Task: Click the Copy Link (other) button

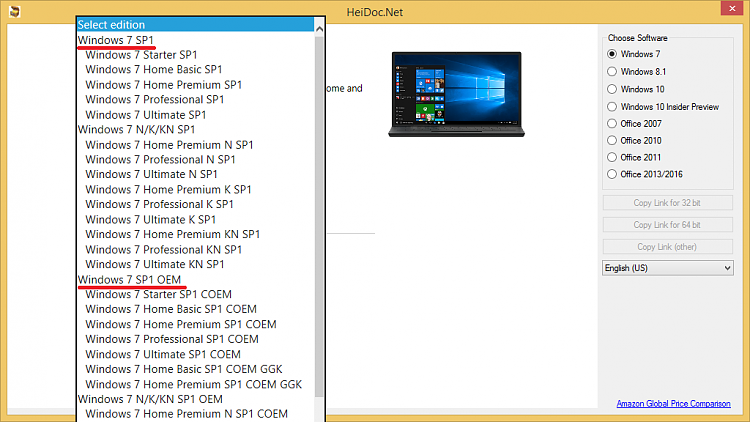Action: point(667,247)
